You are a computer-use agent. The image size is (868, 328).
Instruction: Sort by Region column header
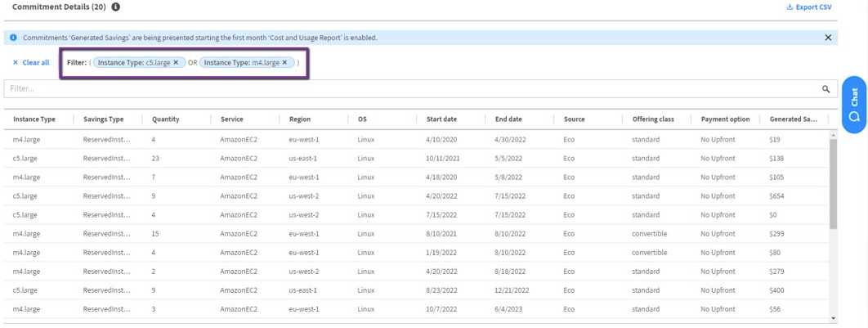(299, 119)
